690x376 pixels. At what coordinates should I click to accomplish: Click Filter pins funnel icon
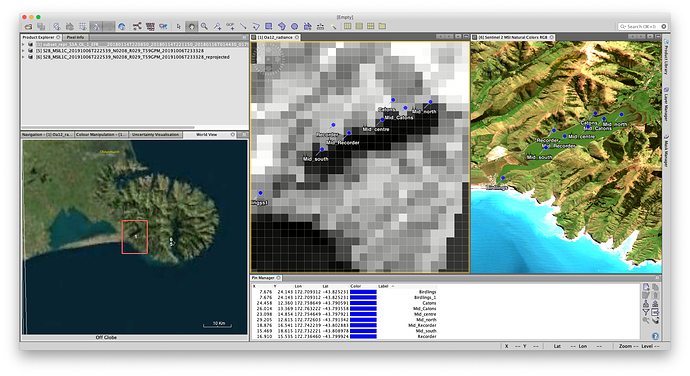[x=646, y=312]
